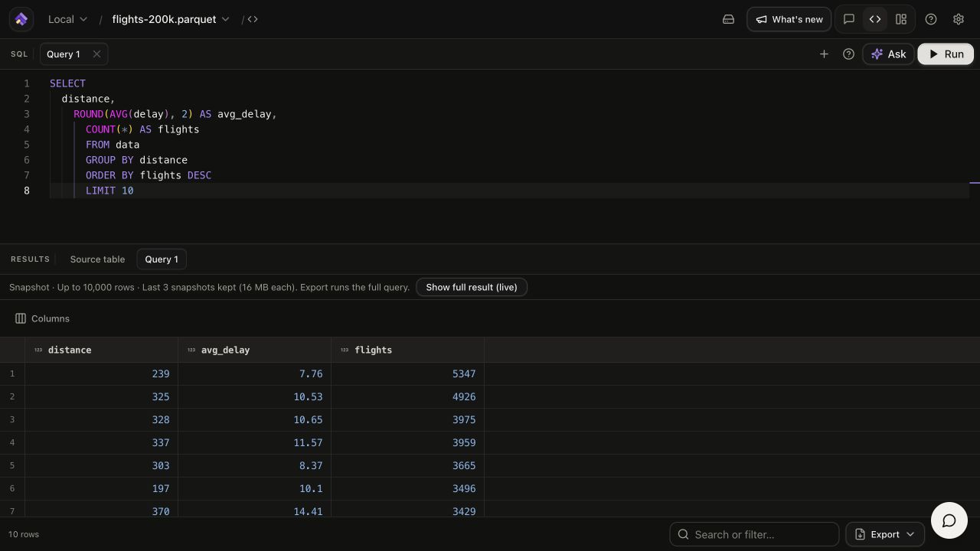This screenshot has width=980, height=551.
Task: Select row number 4 in results
Action: 12,442
